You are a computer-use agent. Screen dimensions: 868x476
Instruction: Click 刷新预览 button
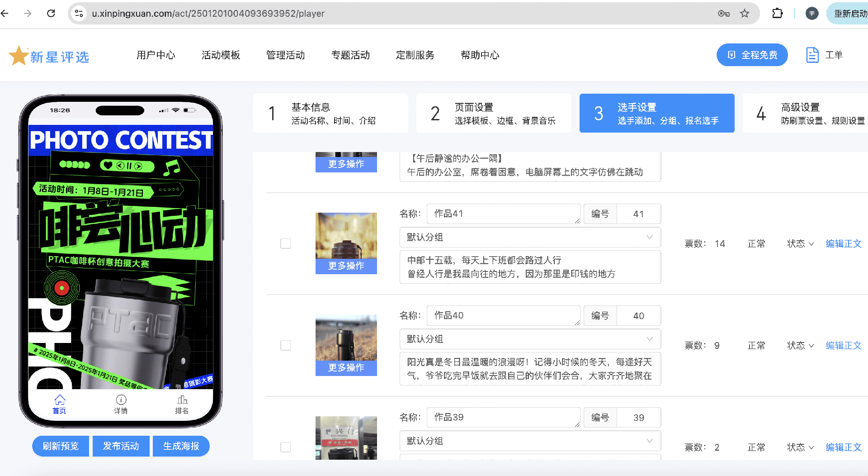(61, 446)
